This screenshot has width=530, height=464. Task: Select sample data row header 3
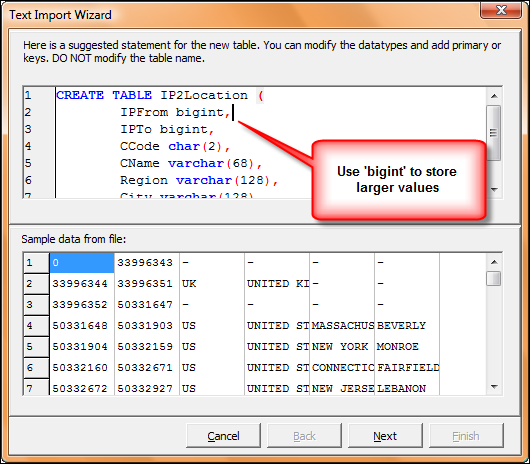point(37,304)
